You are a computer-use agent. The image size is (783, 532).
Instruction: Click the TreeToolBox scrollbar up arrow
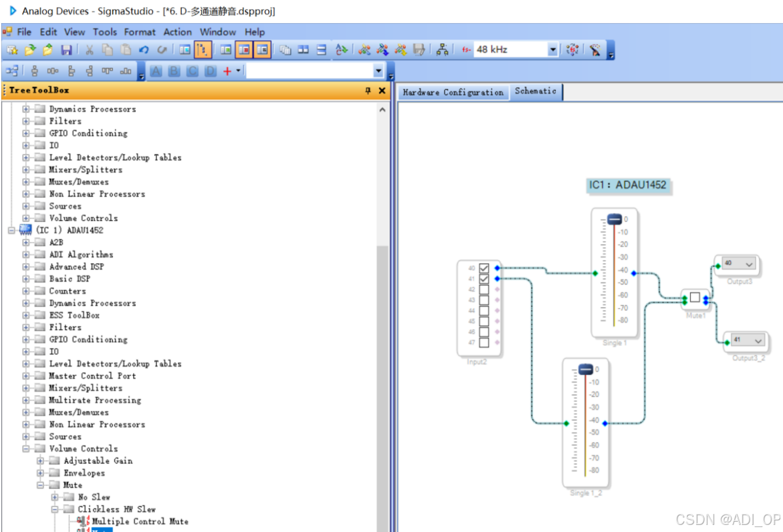pyautogui.click(x=383, y=110)
